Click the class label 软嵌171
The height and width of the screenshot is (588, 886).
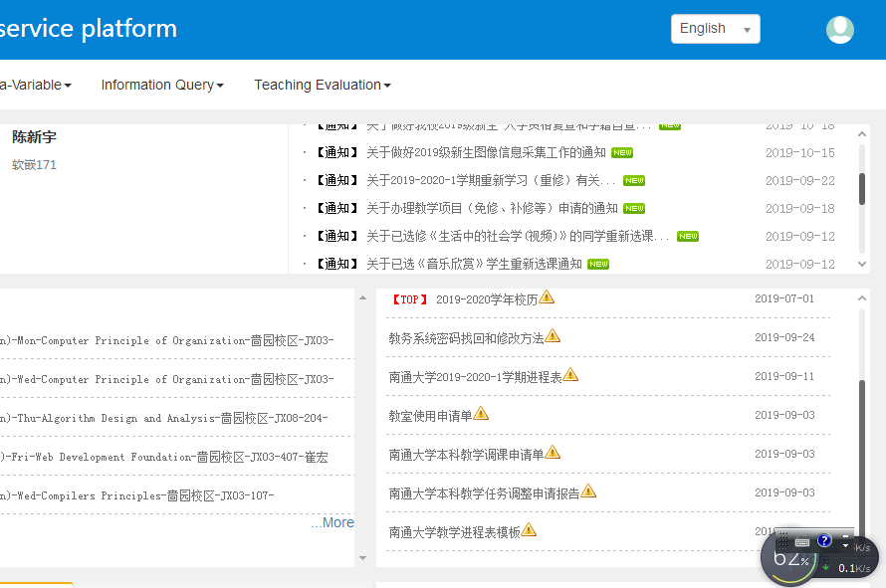click(x=34, y=165)
